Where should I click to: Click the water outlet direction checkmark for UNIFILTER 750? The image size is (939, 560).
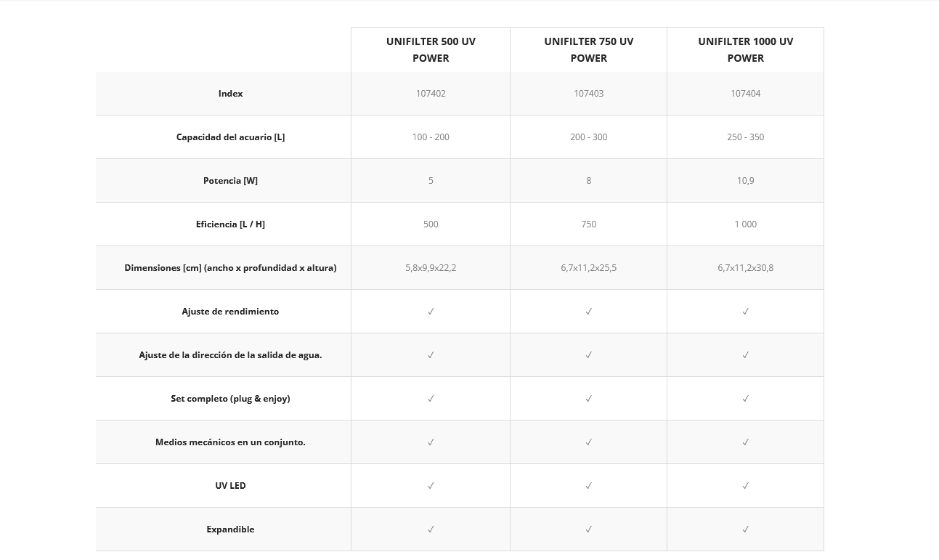[588, 355]
